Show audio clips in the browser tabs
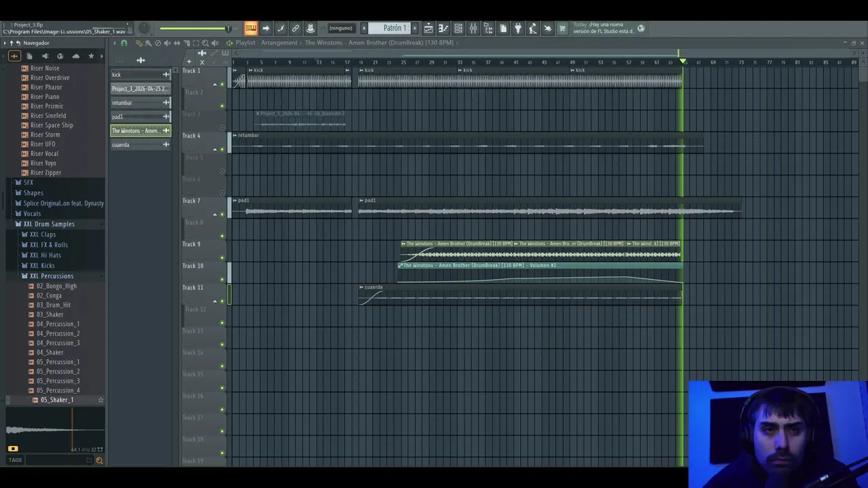Screen dimensions: 868x488 pyautogui.click(x=14, y=56)
